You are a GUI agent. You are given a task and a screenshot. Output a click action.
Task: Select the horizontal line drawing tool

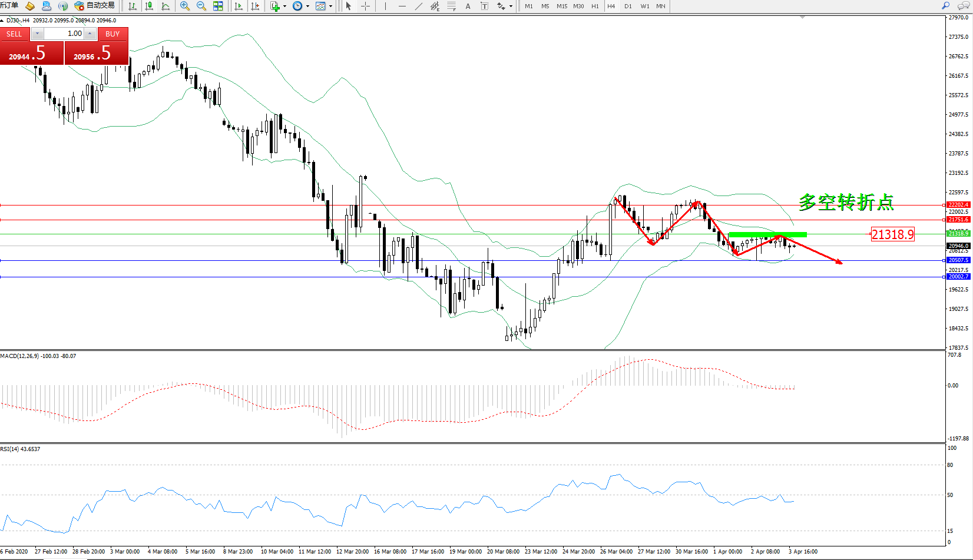pos(402,6)
